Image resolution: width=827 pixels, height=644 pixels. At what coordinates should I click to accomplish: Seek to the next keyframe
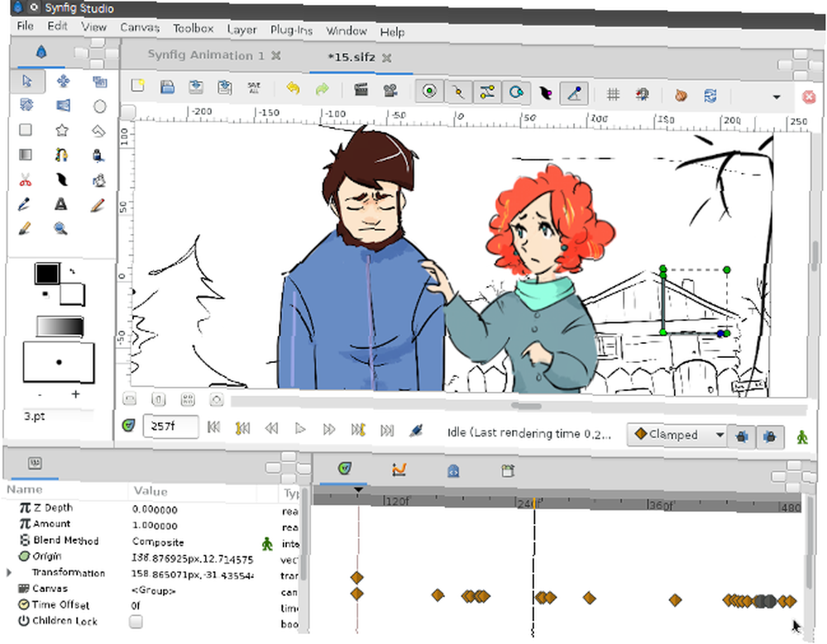pos(358,429)
